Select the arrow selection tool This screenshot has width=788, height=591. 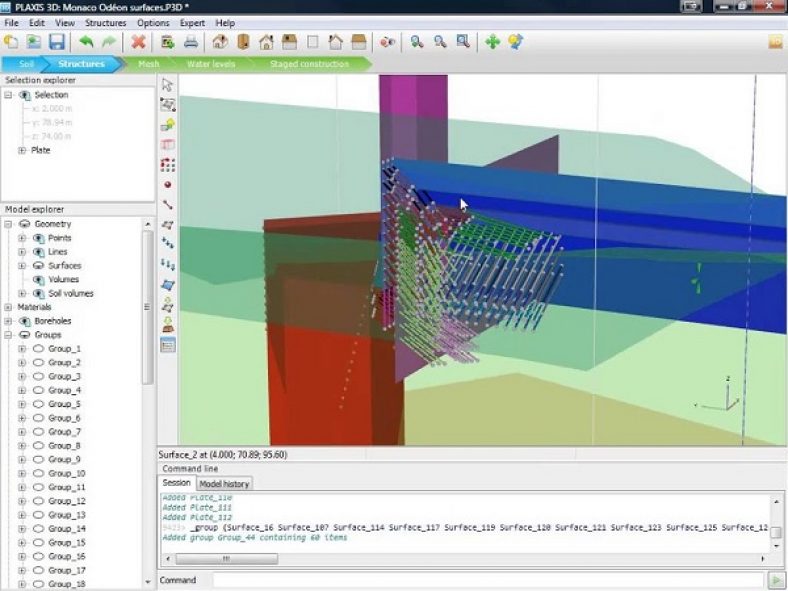167,85
